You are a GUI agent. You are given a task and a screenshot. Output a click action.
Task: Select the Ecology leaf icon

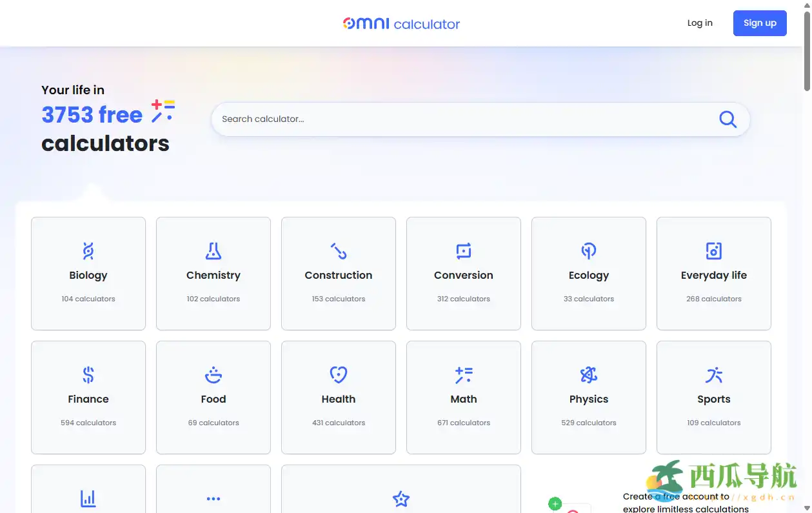[x=588, y=251]
